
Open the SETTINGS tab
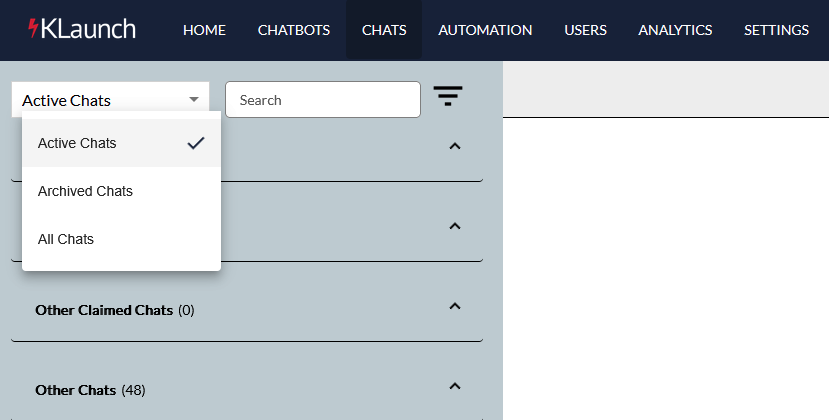tap(776, 30)
